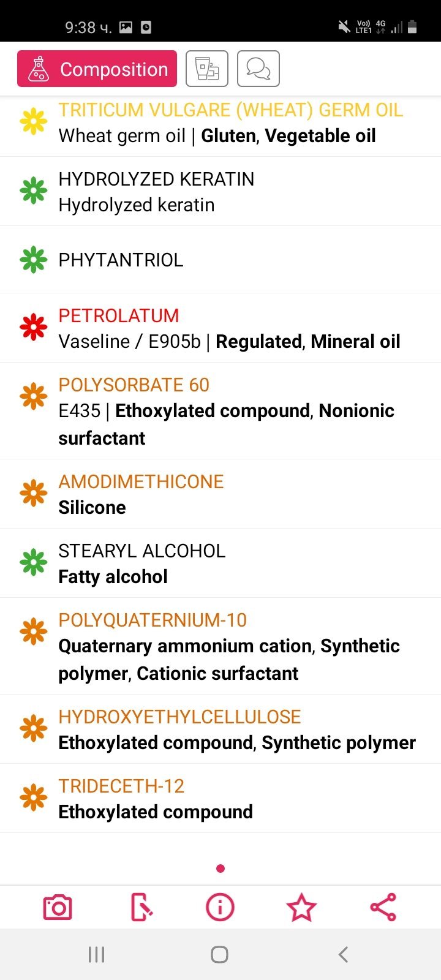Open HYDROXYETHYLCELLULOSE ingredient row

tap(179, 717)
